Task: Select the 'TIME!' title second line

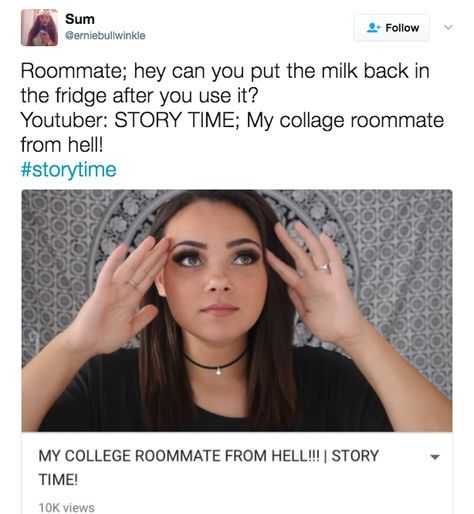Action: 58,480
